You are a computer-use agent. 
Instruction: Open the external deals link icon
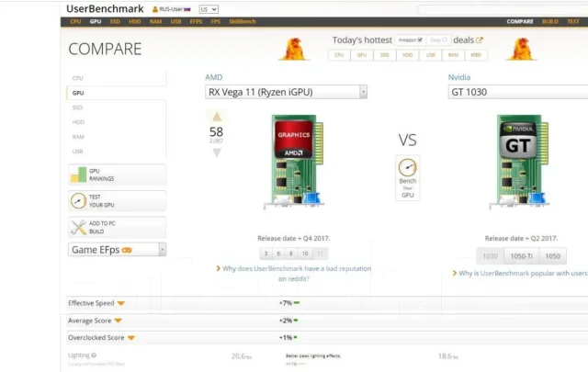(x=480, y=39)
